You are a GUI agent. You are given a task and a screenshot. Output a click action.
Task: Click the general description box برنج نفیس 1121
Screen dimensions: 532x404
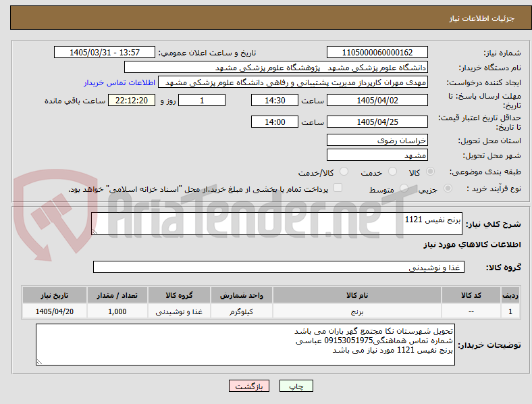point(277,224)
